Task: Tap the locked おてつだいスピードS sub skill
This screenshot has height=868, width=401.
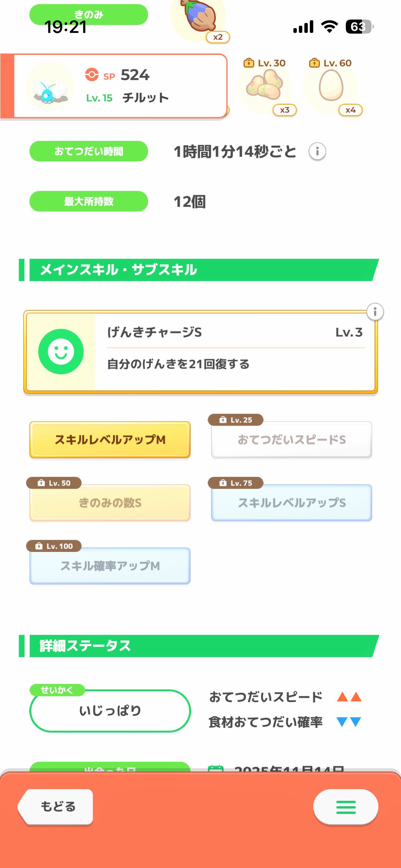Action: 292,440
